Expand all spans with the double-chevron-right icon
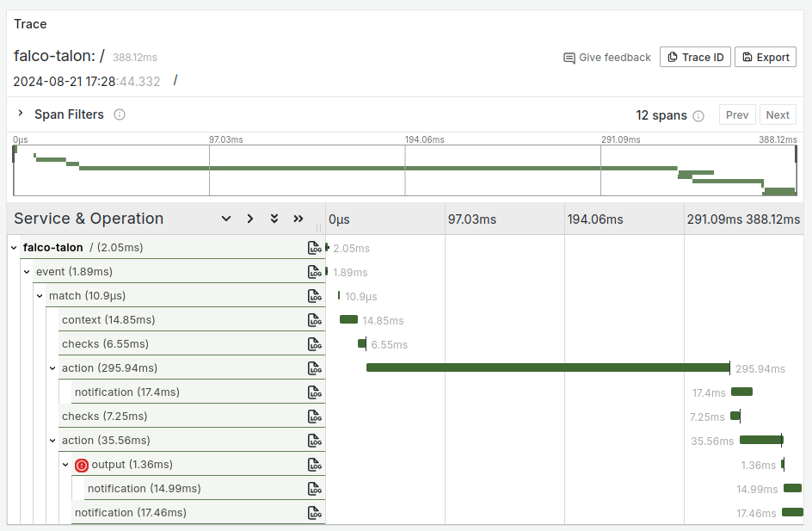Screen dimensions: 812x531 pyautogui.click(x=298, y=219)
